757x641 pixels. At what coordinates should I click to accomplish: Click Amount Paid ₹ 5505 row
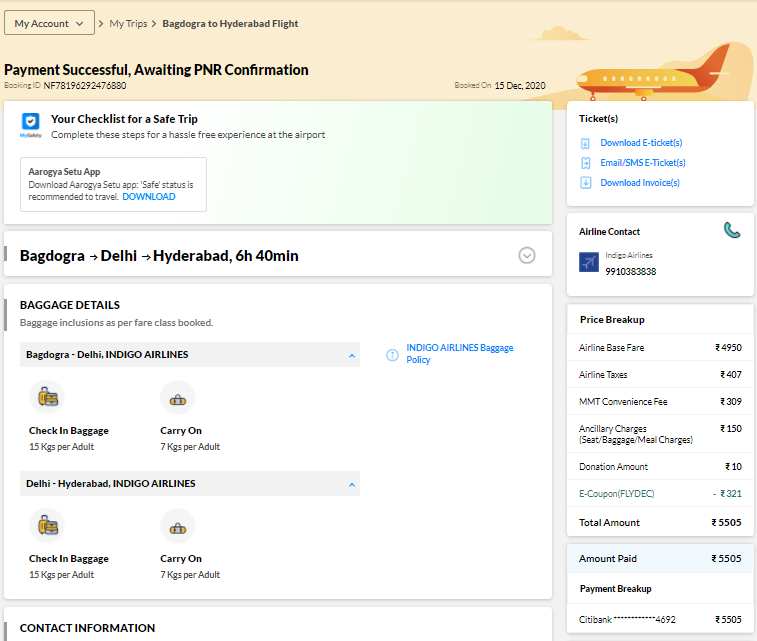(x=660, y=558)
